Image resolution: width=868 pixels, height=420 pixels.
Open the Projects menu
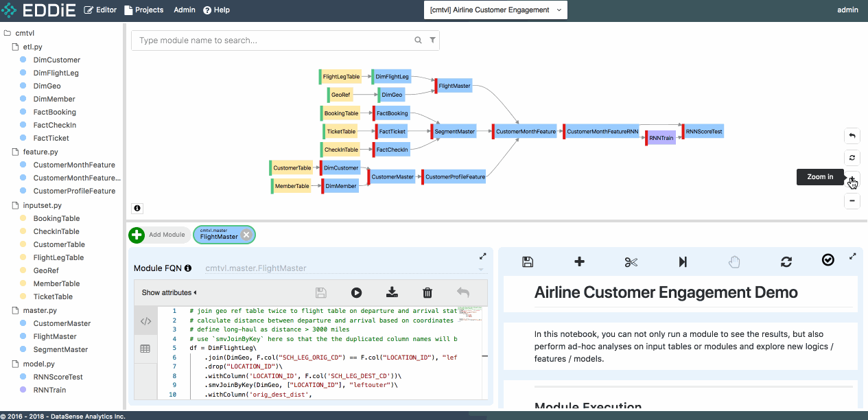pyautogui.click(x=144, y=10)
